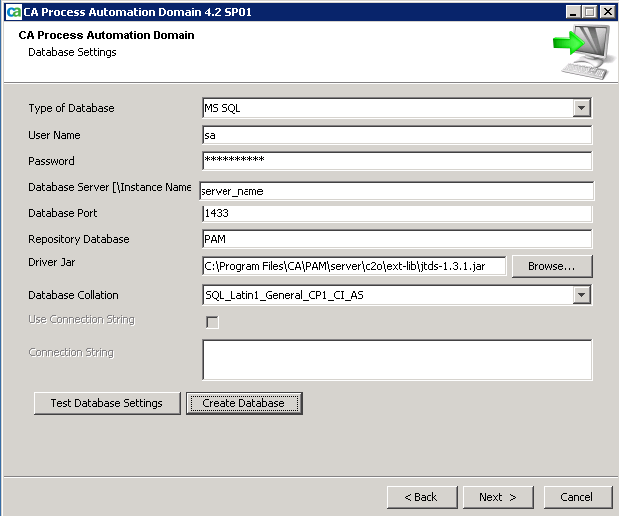Toggle the Use Connection String checkbox
The height and width of the screenshot is (516, 619).
[x=212, y=322]
